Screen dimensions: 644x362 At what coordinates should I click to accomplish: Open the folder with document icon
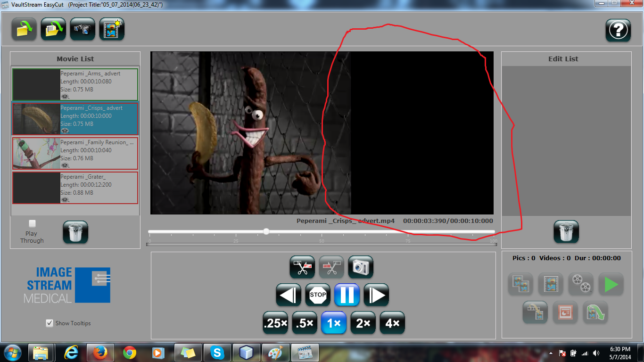(53, 29)
